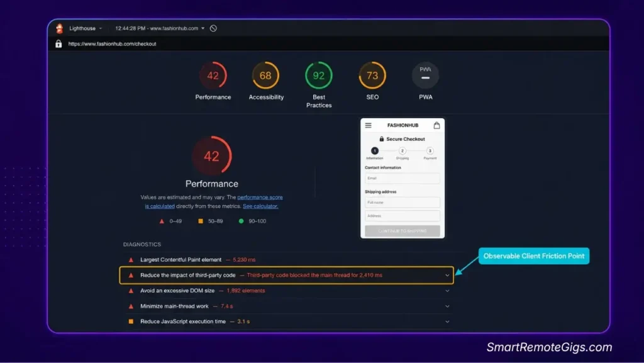Click warning triangle beside third-party code audit

point(131,275)
